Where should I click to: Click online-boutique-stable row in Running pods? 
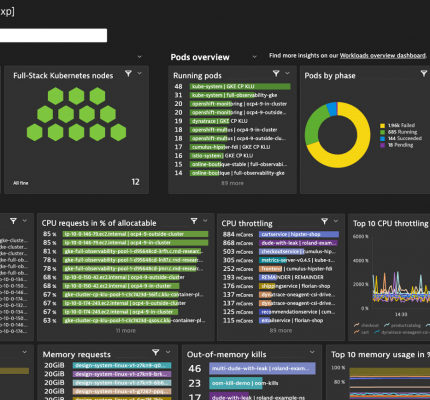point(232,165)
